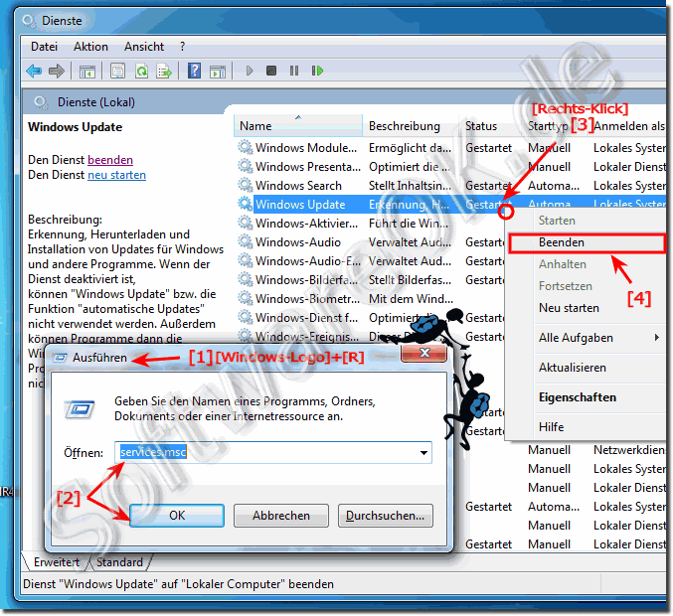Choose Beenden in the context menu
Image resolution: width=673 pixels, height=616 pixels.
(x=587, y=242)
